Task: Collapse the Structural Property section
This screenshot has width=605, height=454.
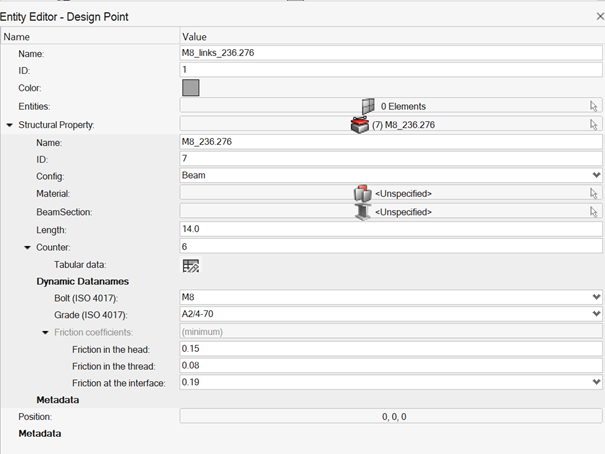Action: (x=10, y=125)
